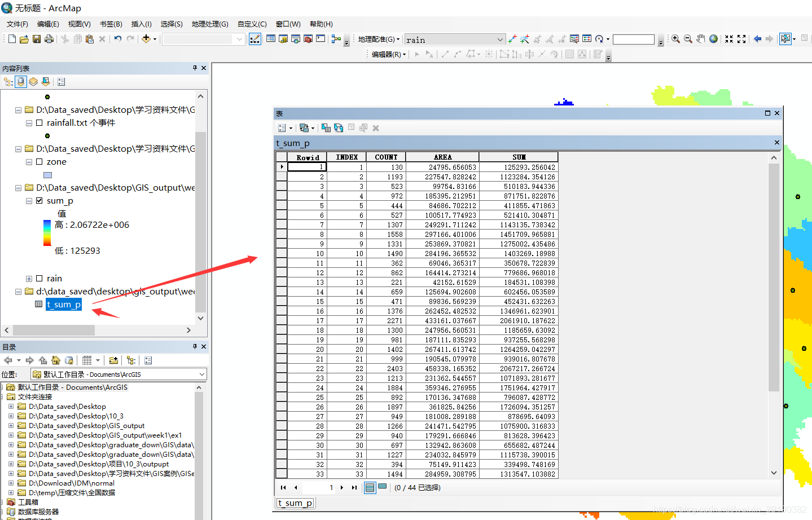Viewport: 812px width, 520px height.
Task: Go to next table record
Action: tap(342, 487)
